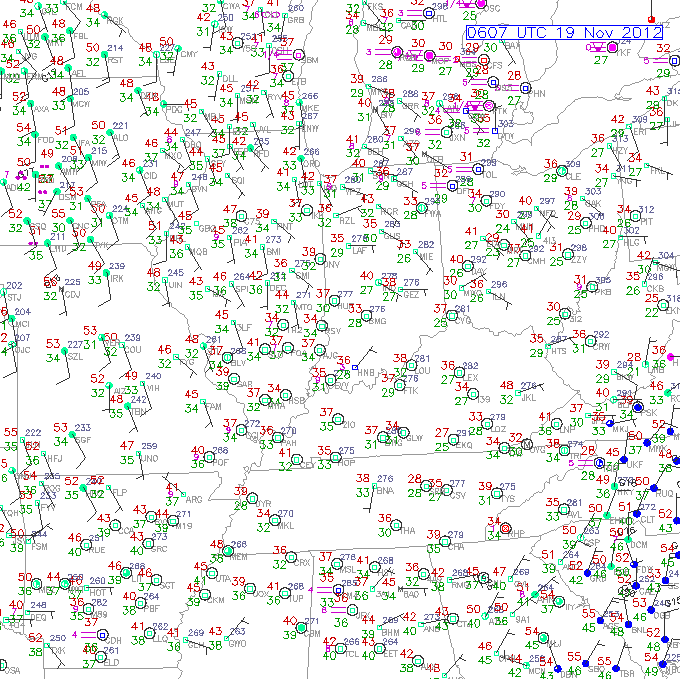Select the MKL station circle marker
Image resolution: width=680 pixels, height=680 pixels.
pos(275,520)
